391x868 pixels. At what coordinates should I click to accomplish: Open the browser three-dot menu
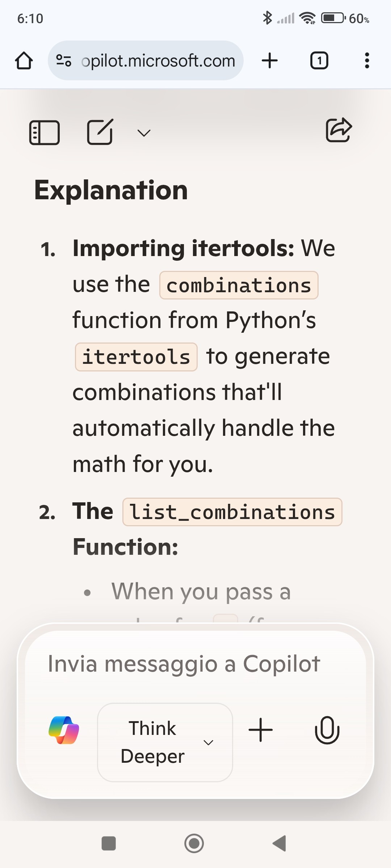[x=367, y=60]
